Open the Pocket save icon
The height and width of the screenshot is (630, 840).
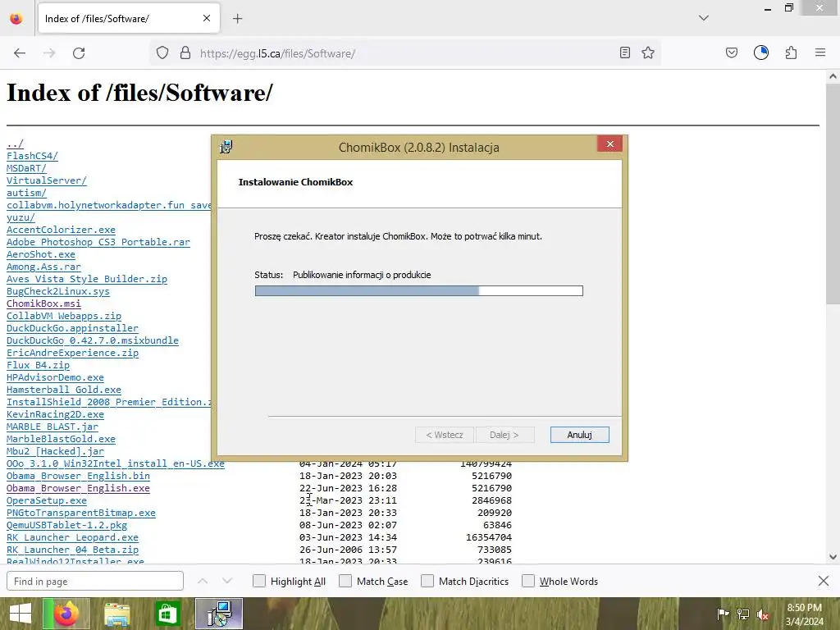click(731, 53)
